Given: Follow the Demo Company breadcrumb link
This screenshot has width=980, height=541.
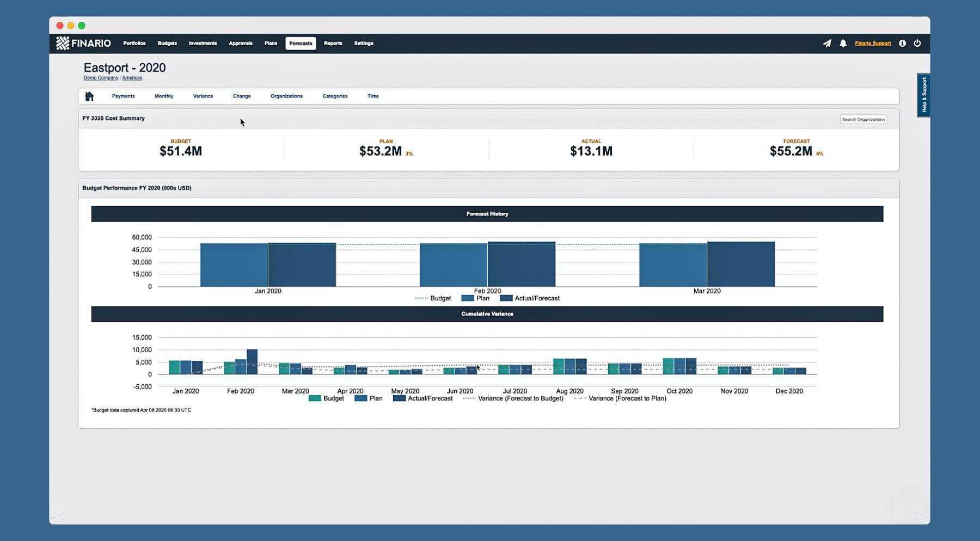Looking at the screenshot, I should tap(101, 78).
